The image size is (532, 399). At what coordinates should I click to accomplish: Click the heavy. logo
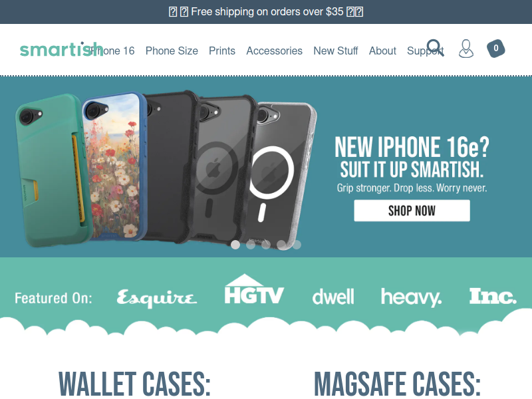pos(411,297)
